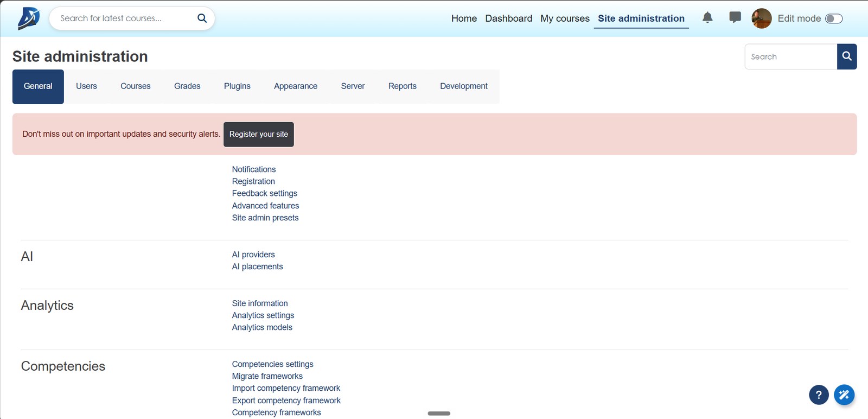Go to Analytics models

pyautogui.click(x=262, y=327)
